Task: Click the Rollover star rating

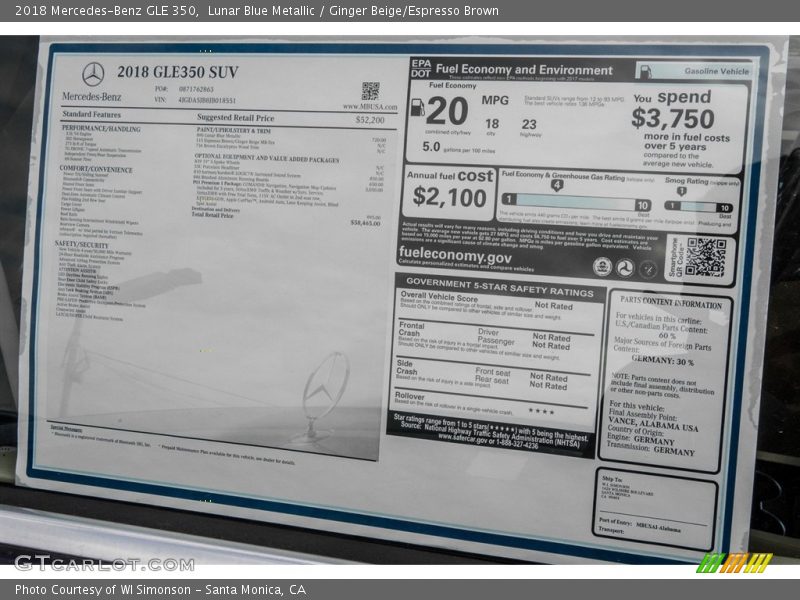Action: click(541, 411)
